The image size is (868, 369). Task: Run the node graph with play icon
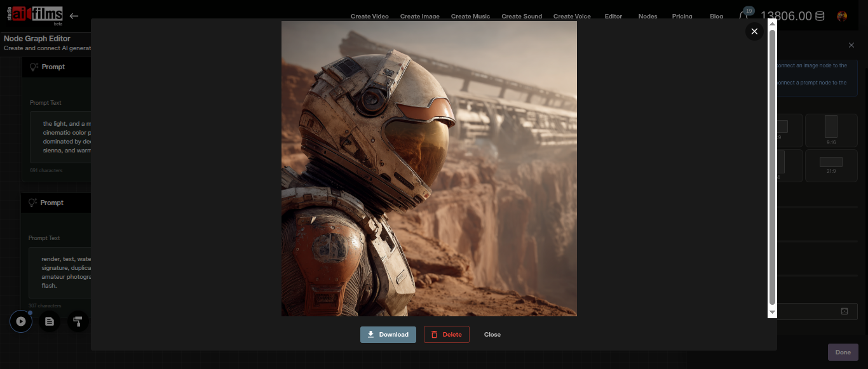[x=21, y=321]
